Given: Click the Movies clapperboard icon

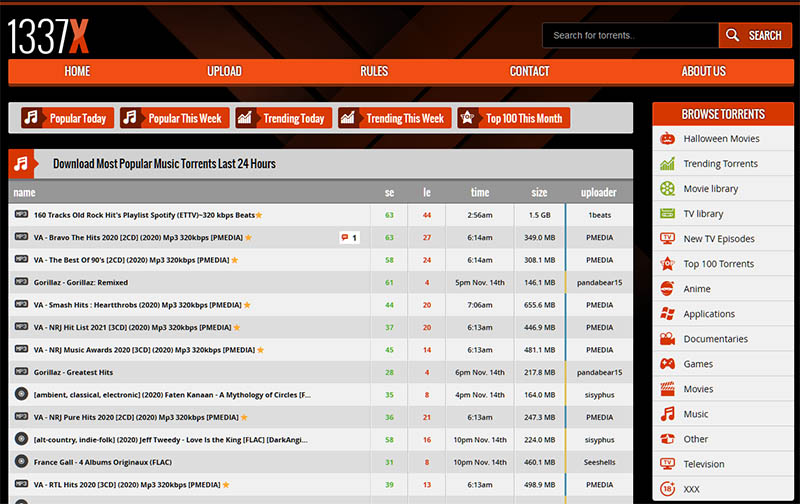Looking at the screenshot, I should tap(667, 388).
